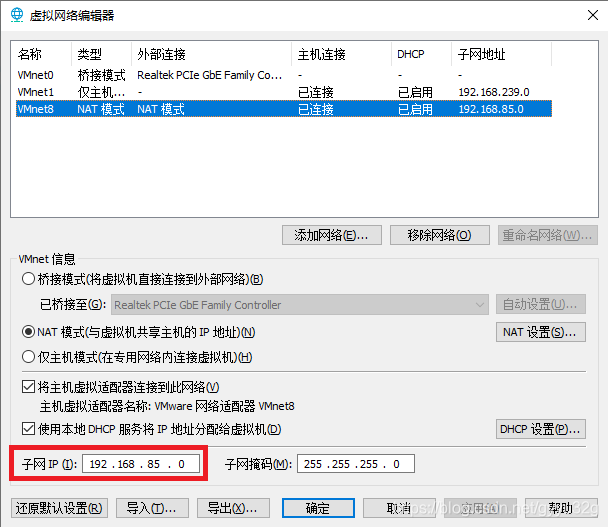Click subnet address 192.168.239.0 cell
Image resolution: width=608 pixels, height=527 pixels.
click(x=494, y=92)
